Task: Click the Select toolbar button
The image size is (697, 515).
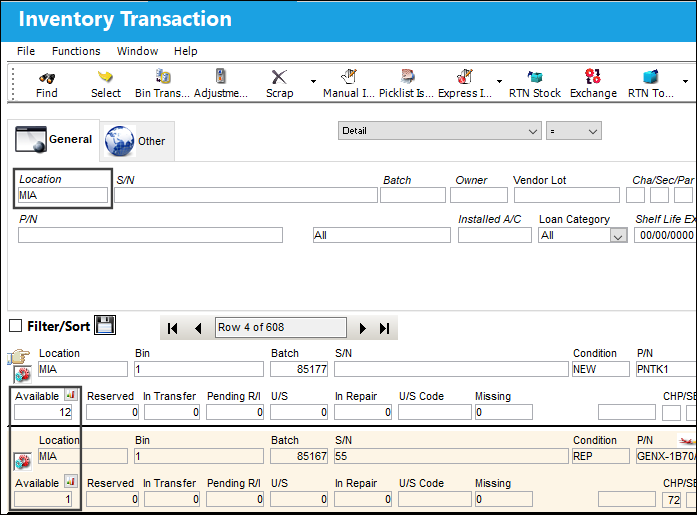Action: (106, 84)
